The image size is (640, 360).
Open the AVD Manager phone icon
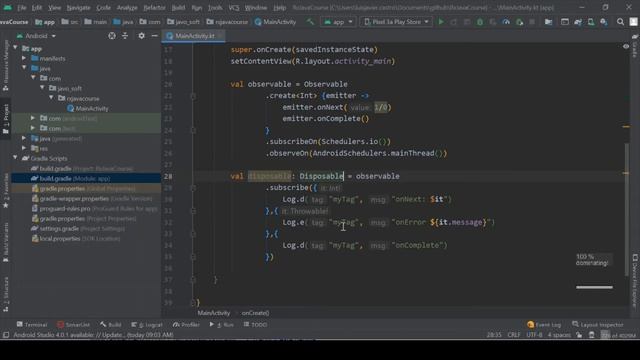coord(591,22)
